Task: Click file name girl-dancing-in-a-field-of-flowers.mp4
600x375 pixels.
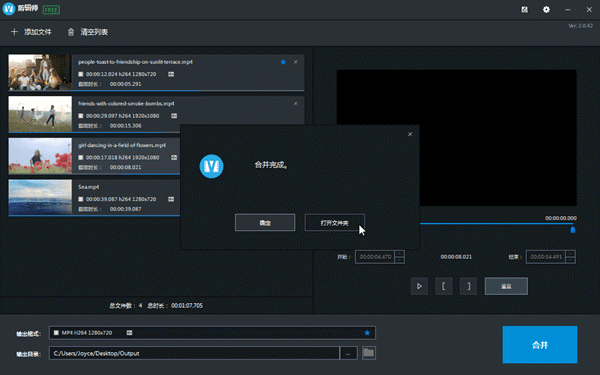Action: point(122,145)
